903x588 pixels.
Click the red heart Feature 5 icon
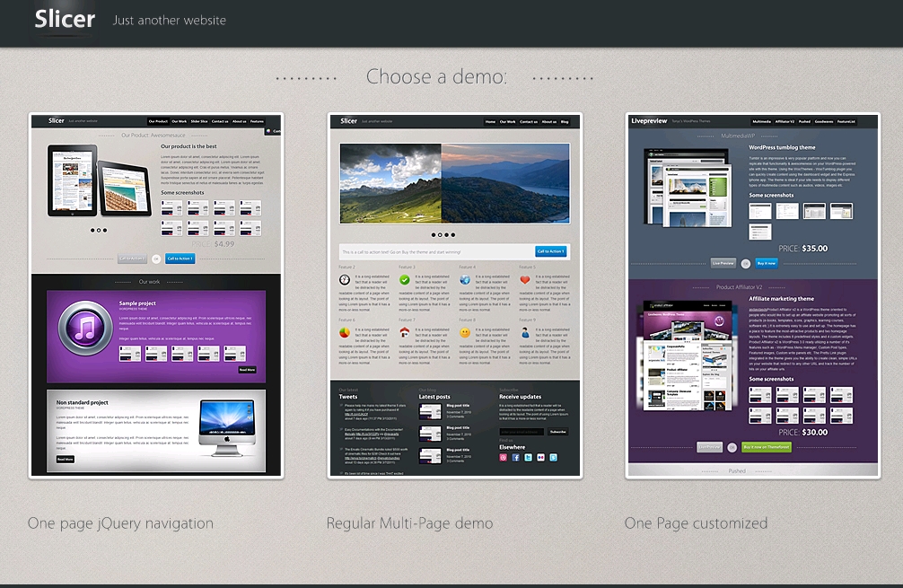pos(526,280)
